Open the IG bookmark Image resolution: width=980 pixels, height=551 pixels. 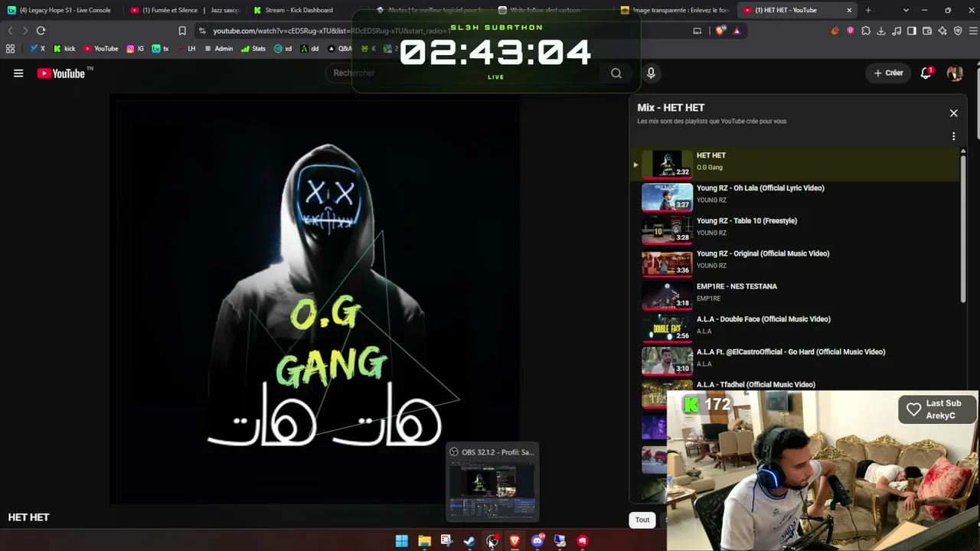136,48
